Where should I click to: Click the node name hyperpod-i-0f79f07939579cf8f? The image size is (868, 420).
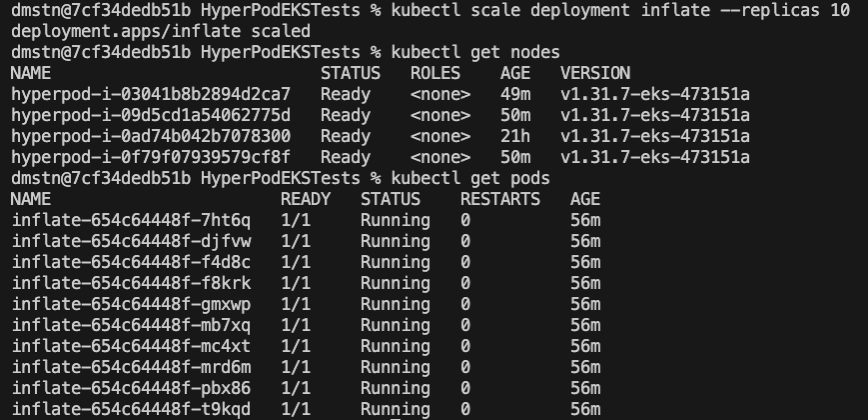pyautogui.click(x=151, y=157)
